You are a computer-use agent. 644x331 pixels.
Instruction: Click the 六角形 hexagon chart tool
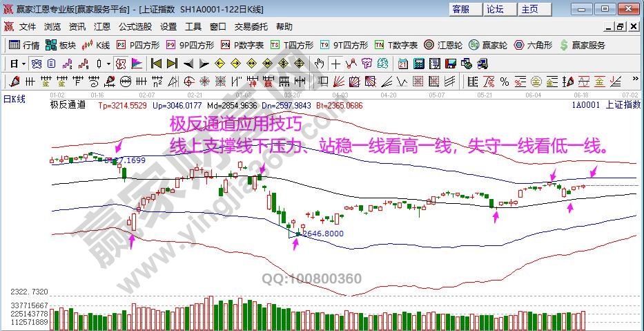533,45
